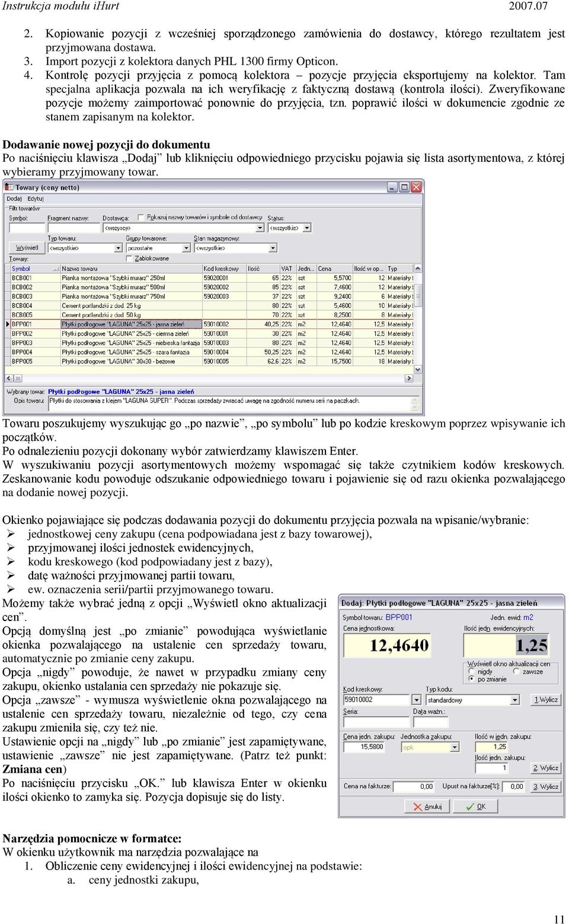Click the Fragment nazwy filter field
569x924 pixels.
74,228
